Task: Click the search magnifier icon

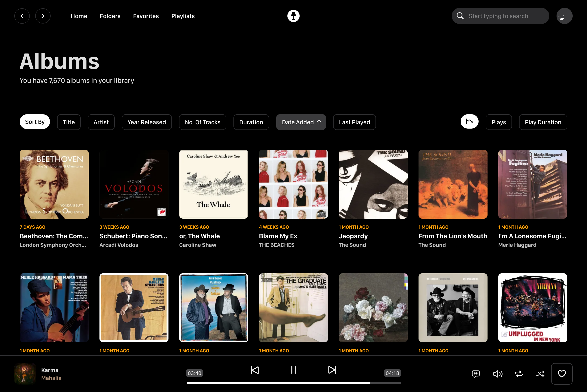Action: (x=460, y=16)
